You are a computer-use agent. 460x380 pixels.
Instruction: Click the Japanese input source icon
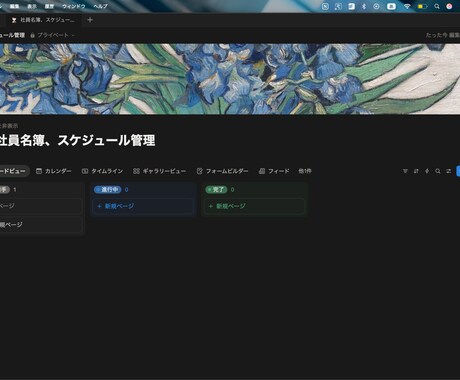391,6
